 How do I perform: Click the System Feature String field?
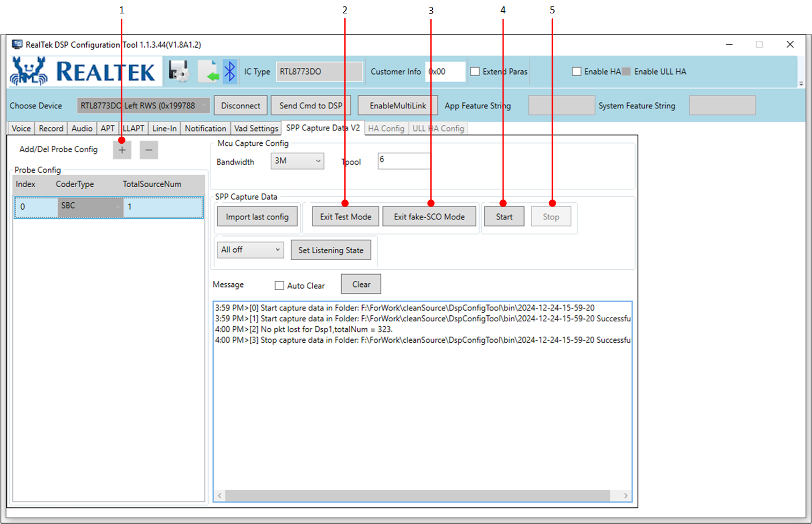click(x=722, y=106)
